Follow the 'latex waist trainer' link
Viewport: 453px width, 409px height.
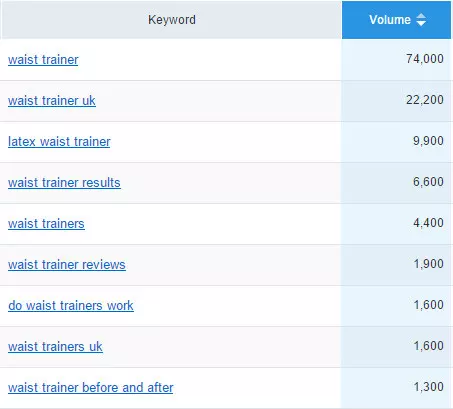coord(59,142)
